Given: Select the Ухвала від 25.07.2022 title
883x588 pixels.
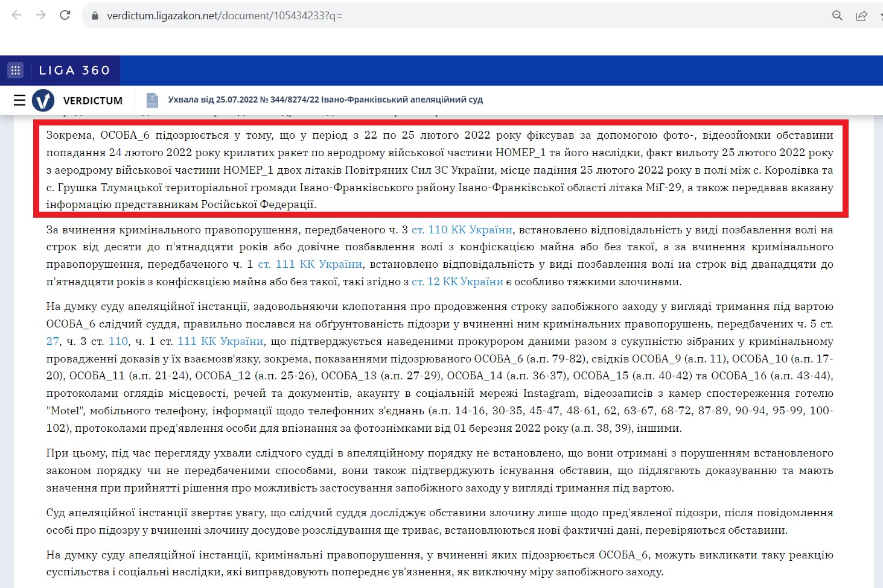Looking at the screenshot, I should pyautogui.click(x=325, y=100).
